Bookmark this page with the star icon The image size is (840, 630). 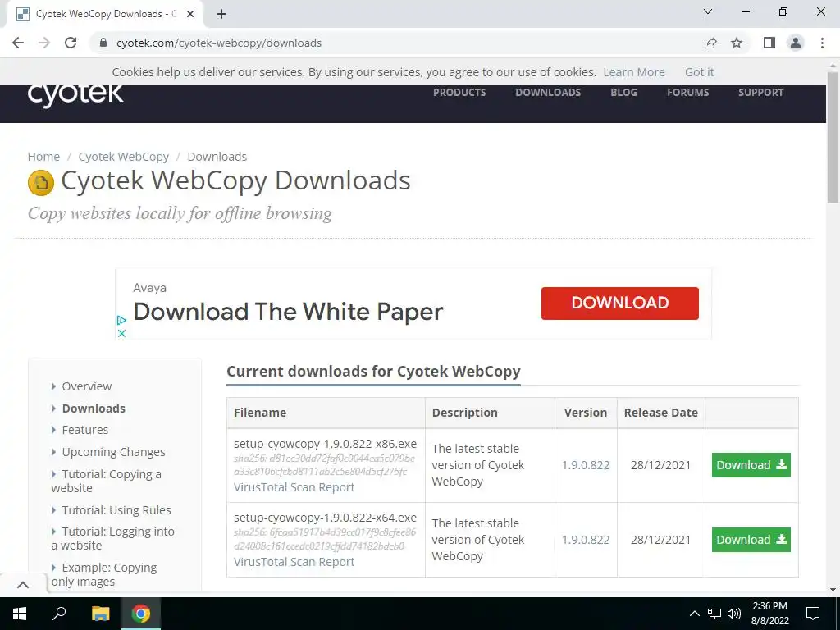(737, 43)
